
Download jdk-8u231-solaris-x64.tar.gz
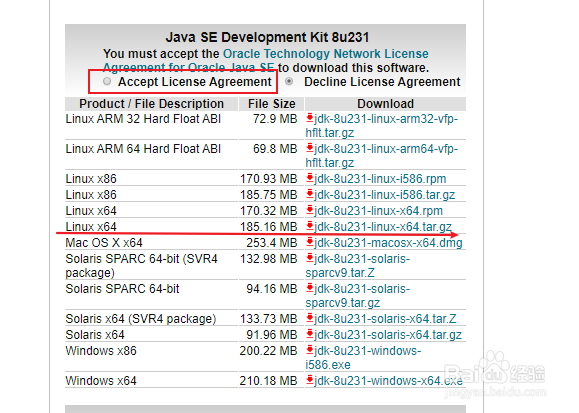point(388,335)
